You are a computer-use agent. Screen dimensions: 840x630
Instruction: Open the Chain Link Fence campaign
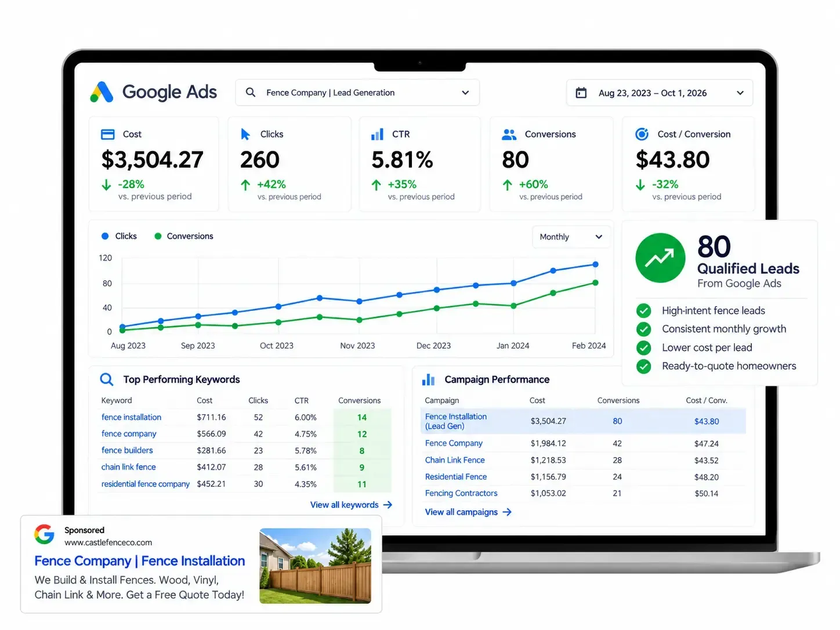455,460
